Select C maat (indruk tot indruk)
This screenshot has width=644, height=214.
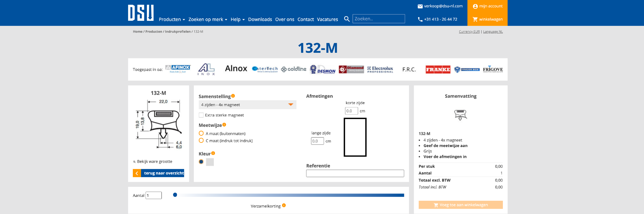coord(201,140)
